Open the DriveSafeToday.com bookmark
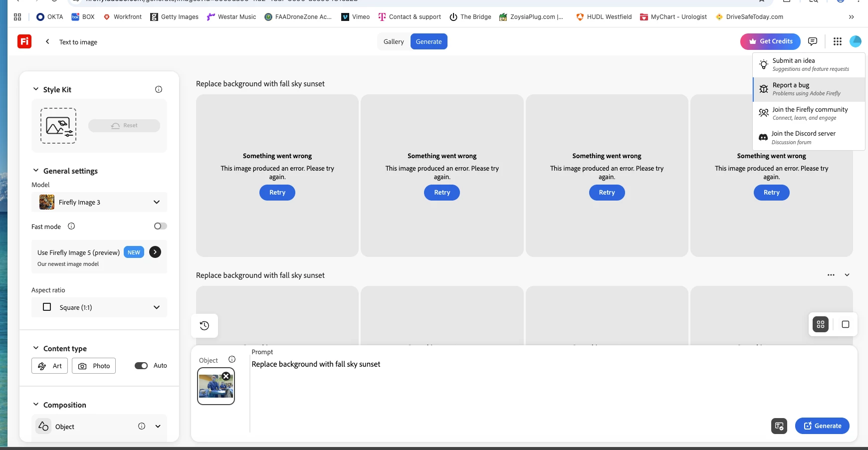This screenshot has height=450, width=868. [749, 16]
